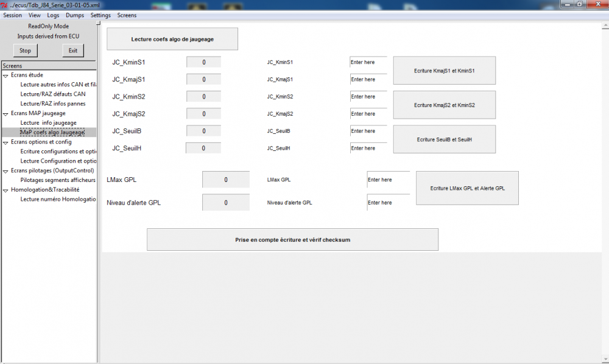Focus the JC_KminS1 Enter here field

coord(368,62)
